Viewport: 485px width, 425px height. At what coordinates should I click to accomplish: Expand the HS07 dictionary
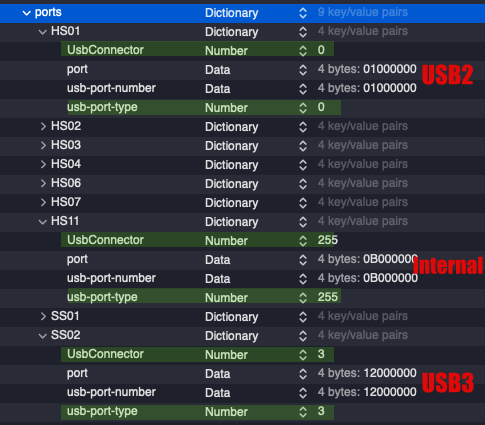pyautogui.click(x=43, y=202)
